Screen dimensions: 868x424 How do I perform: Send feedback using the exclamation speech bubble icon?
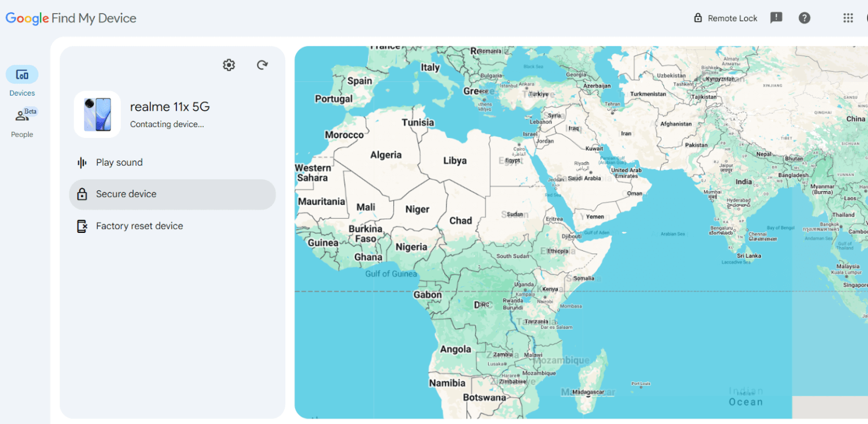point(776,18)
